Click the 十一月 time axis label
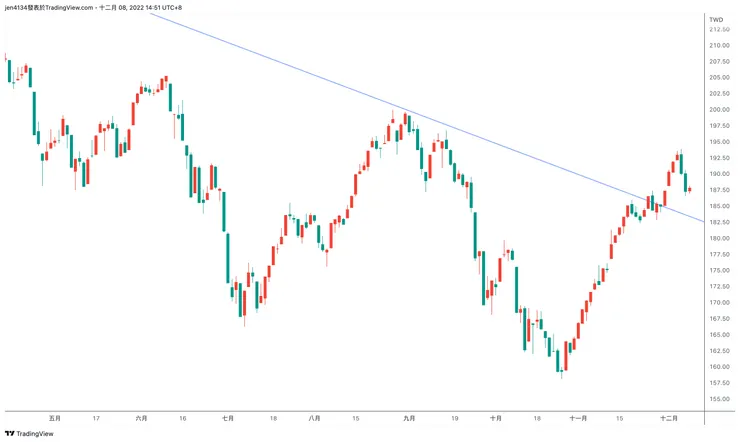740x442 pixels. [x=578, y=418]
